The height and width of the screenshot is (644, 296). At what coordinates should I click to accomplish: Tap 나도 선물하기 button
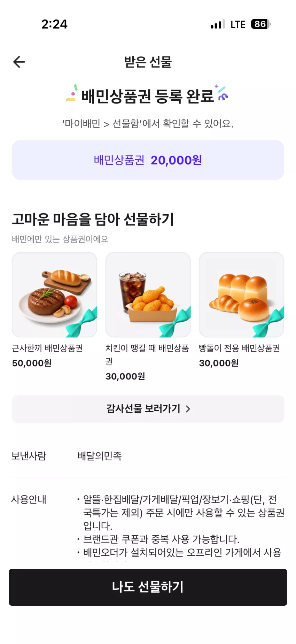[148, 587]
